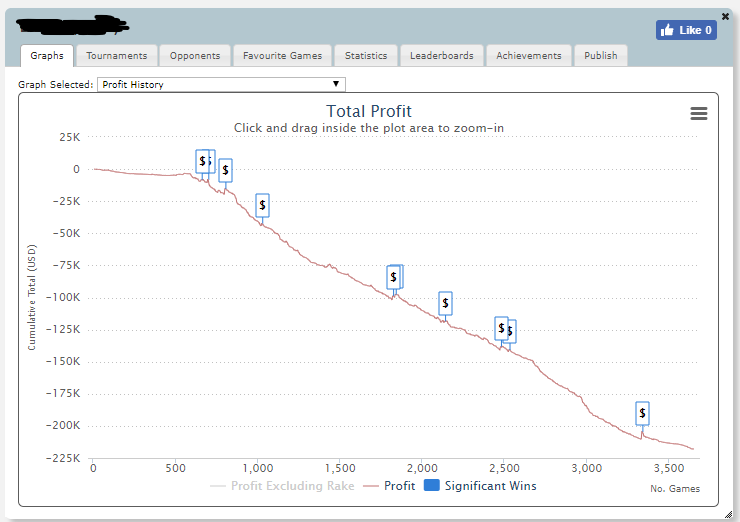Screen dimensions: 740x522
Task: Go to the Leaderboards tab
Action: pos(442,56)
